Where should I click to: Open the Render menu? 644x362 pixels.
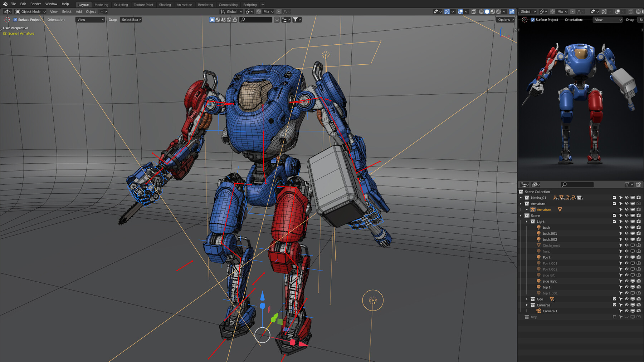click(35, 4)
